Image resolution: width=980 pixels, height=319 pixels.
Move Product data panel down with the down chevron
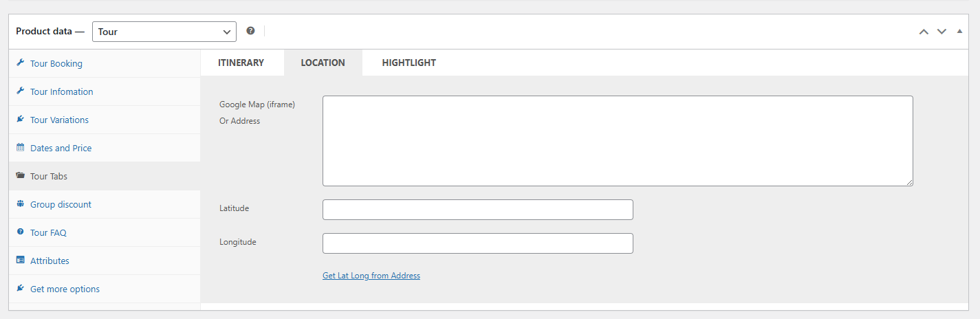941,32
